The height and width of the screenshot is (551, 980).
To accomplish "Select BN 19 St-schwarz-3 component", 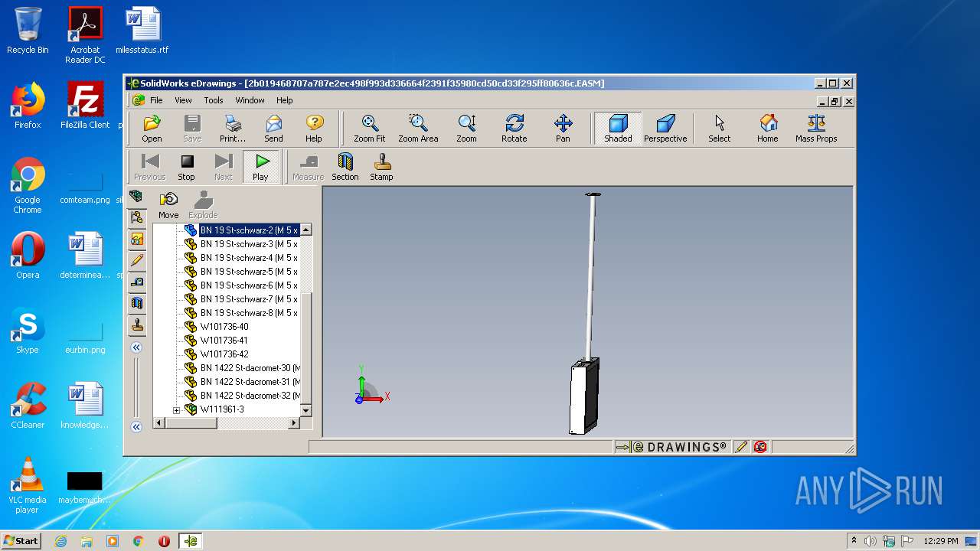I will tap(249, 244).
